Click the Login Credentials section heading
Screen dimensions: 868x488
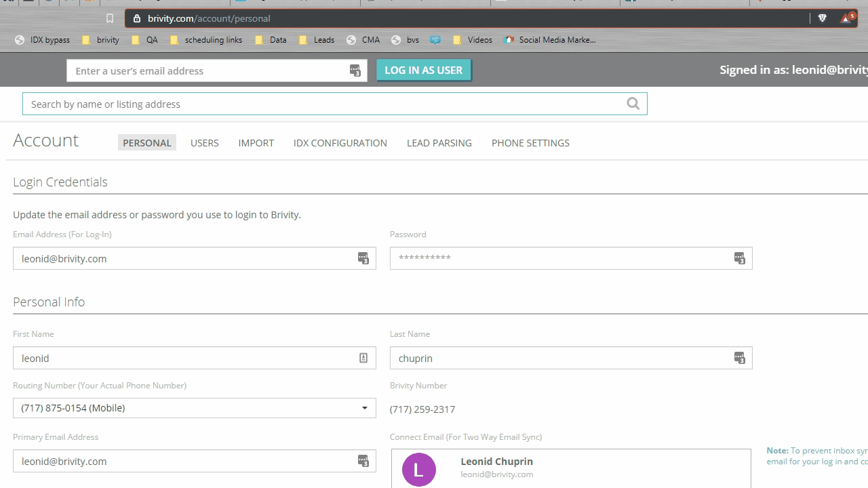pos(60,182)
